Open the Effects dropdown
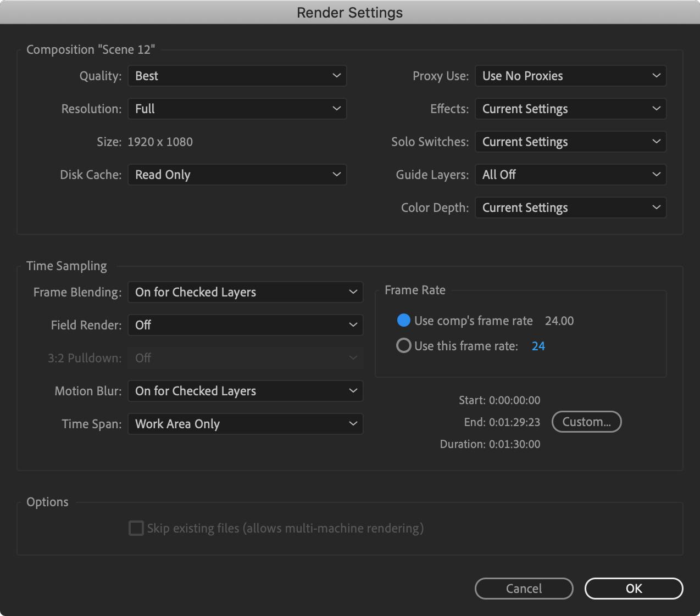700x616 pixels. 570,109
